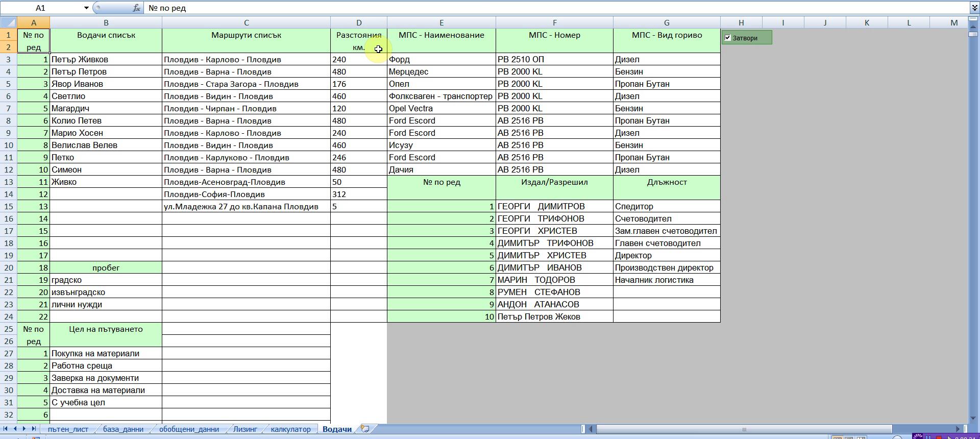Click vertical scrollbar up arrow
Viewport: 980px width, 439px height.
tap(973, 23)
